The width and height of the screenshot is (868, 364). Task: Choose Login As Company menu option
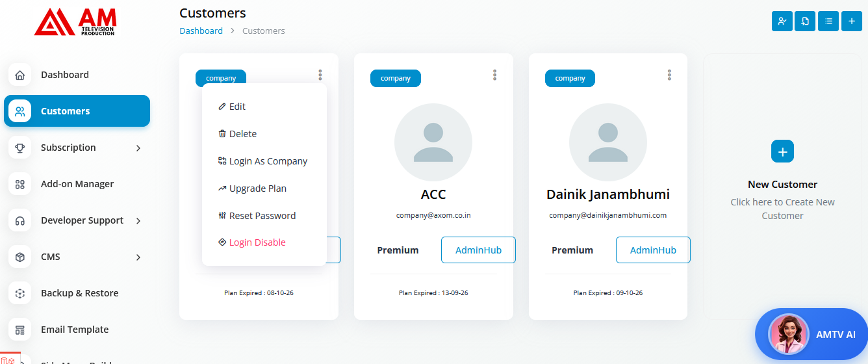[267, 161]
